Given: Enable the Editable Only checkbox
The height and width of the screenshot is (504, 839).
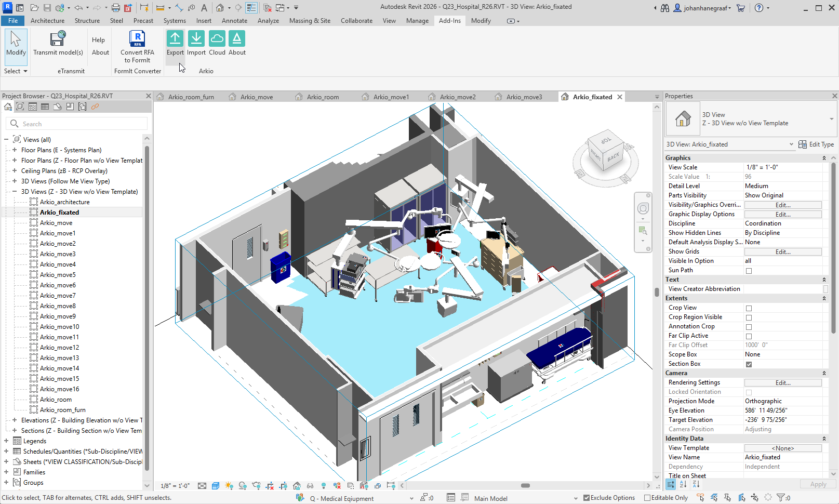Looking at the screenshot, I should (x=647, y=498).
